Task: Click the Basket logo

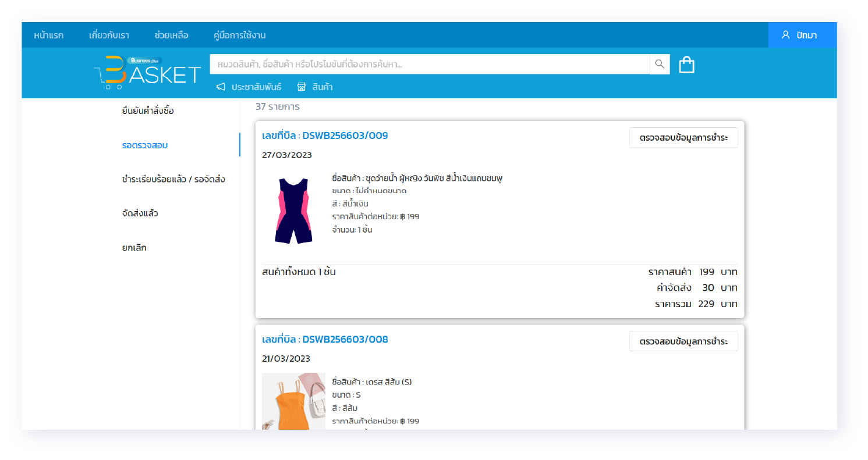Action: [x=148, y=72]
